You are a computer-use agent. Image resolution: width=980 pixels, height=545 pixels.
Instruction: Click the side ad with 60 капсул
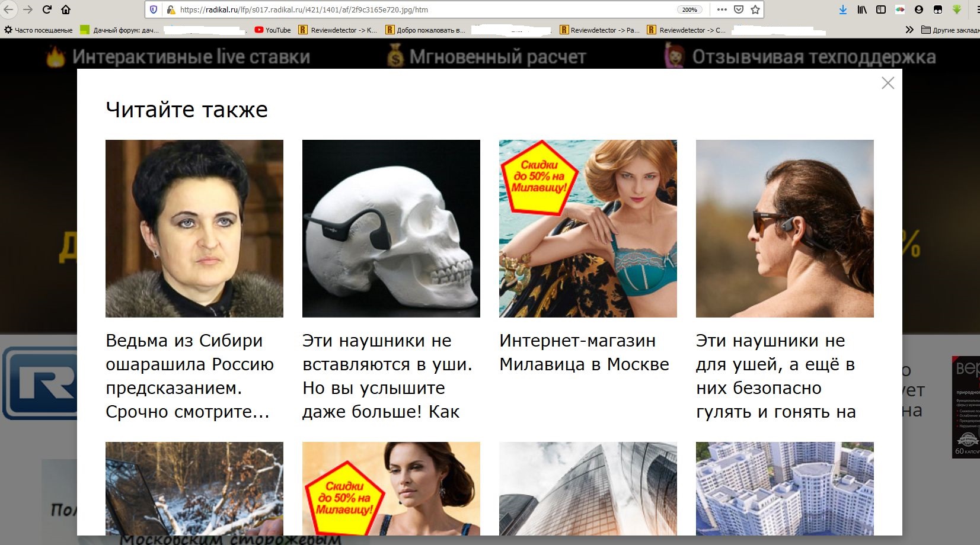[x=966, y=407]
